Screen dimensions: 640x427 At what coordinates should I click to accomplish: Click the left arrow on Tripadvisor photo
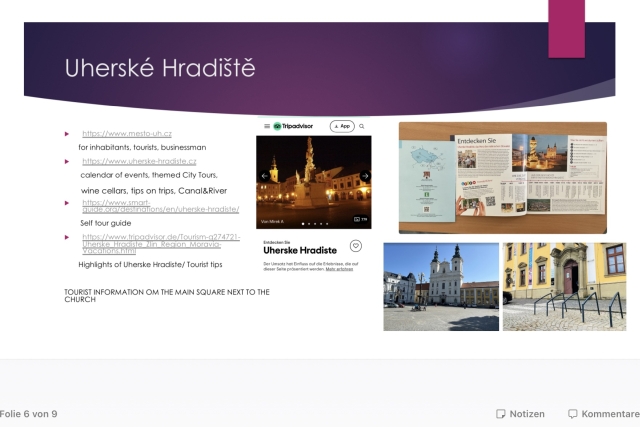[x=264, y=176]
